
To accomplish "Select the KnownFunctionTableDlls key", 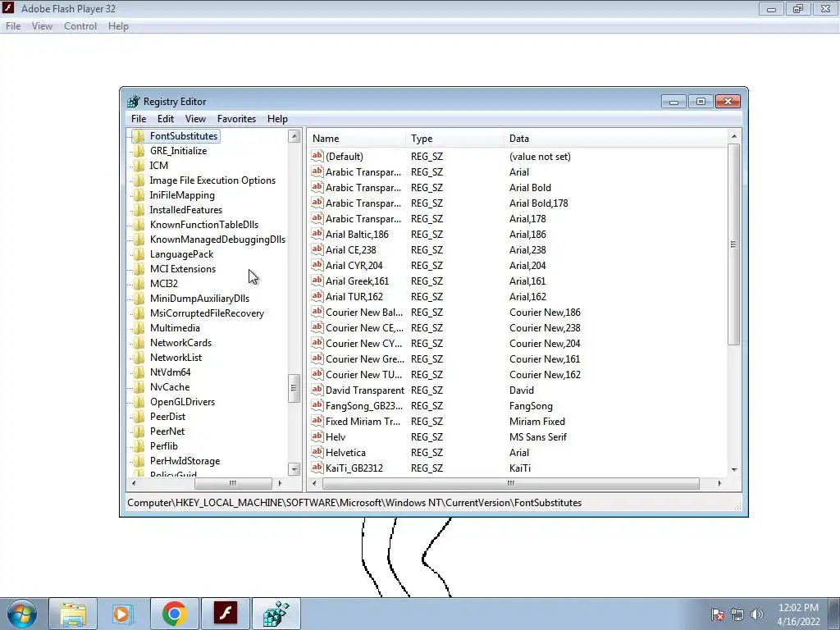I will (x=204, y=225).
